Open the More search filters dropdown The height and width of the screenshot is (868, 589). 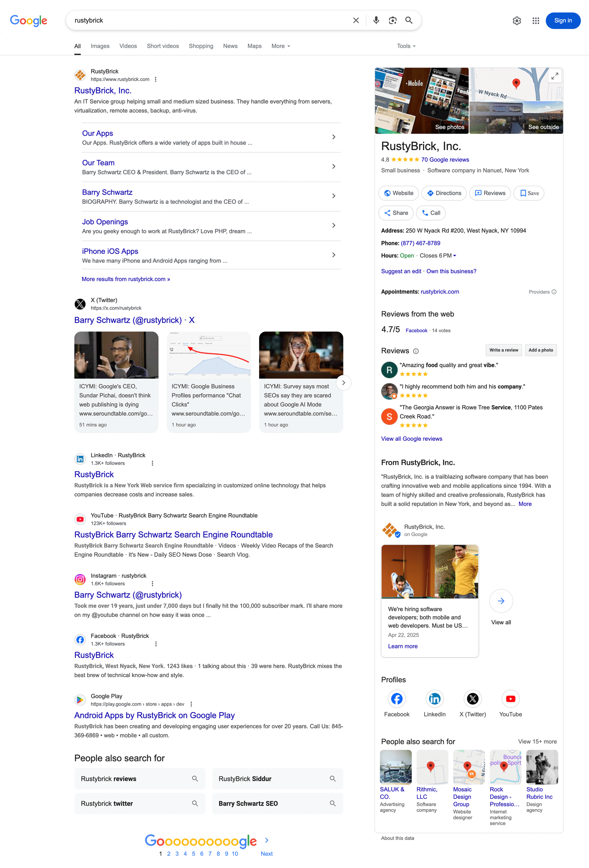click(281, 46)
